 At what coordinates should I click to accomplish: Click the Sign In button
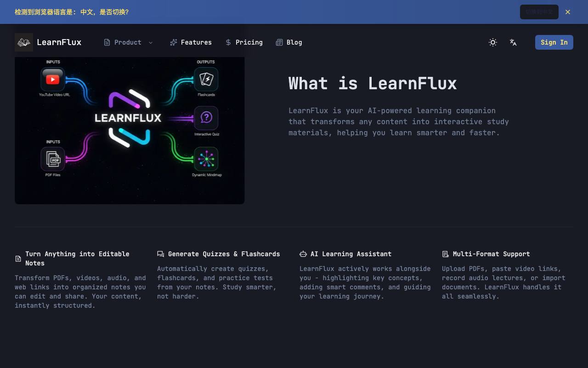[x=554, y=42]
